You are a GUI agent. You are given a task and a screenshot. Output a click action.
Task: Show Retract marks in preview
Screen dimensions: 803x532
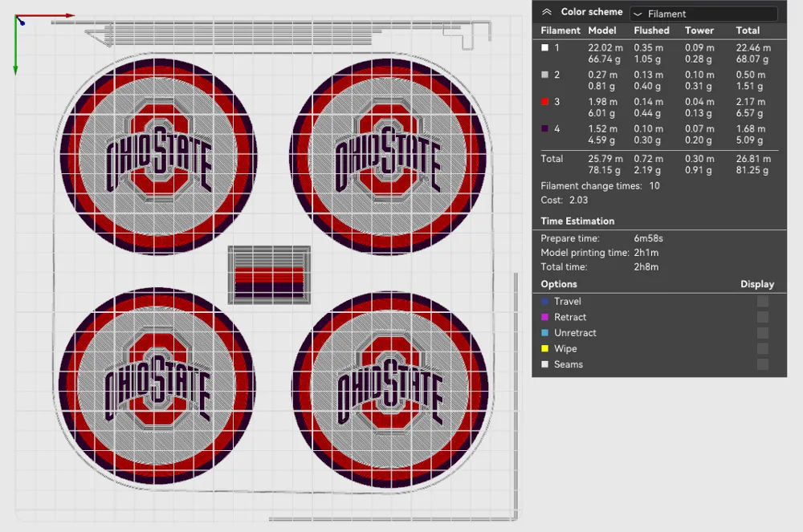tap(762, 317)
